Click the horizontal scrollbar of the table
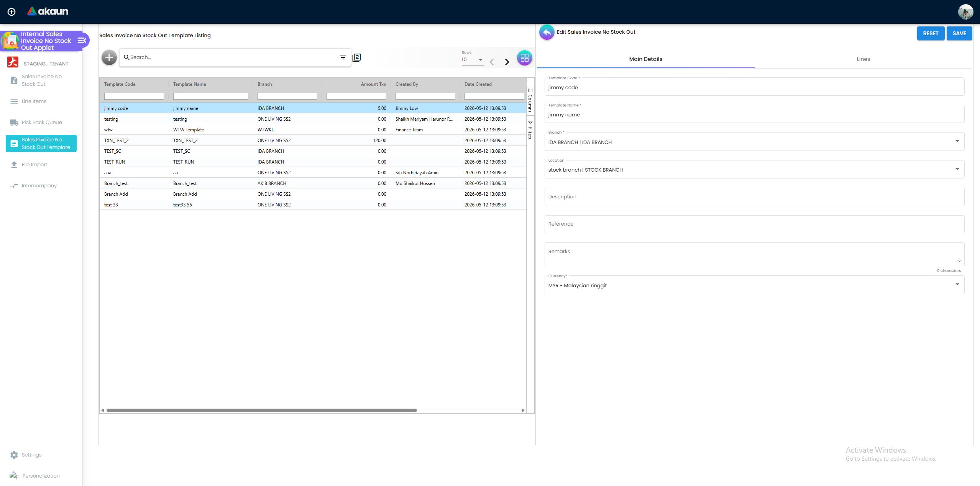The width and height of the screenshot is (980, 486). pyautogui.click(x=262, y=410)
